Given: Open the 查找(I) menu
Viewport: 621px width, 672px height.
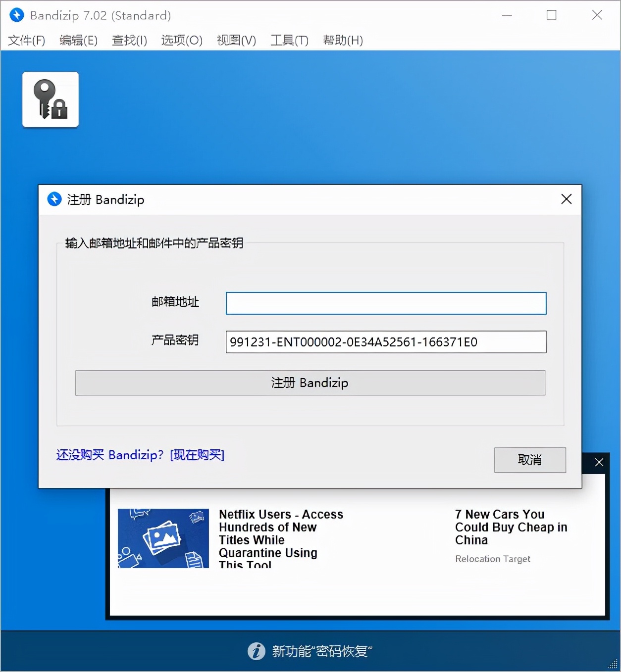Looking at the screenshot, I should click(x=129, y=41).
